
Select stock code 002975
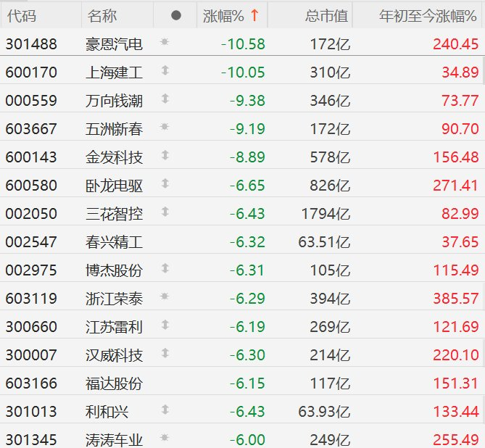[x=31, y=270]
